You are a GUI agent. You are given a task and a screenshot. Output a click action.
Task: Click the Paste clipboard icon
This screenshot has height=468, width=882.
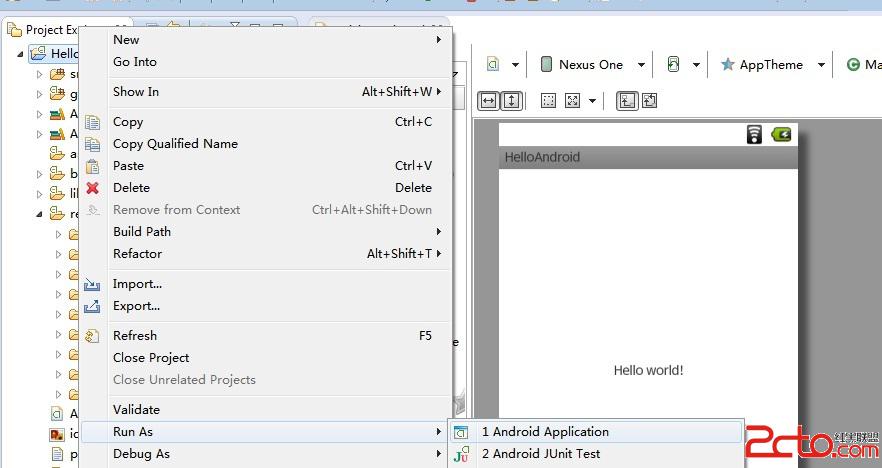click(x=92, y=166)
